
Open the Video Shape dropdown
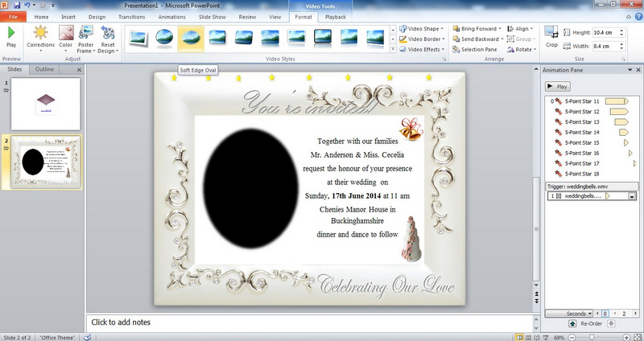click(421, 29)
